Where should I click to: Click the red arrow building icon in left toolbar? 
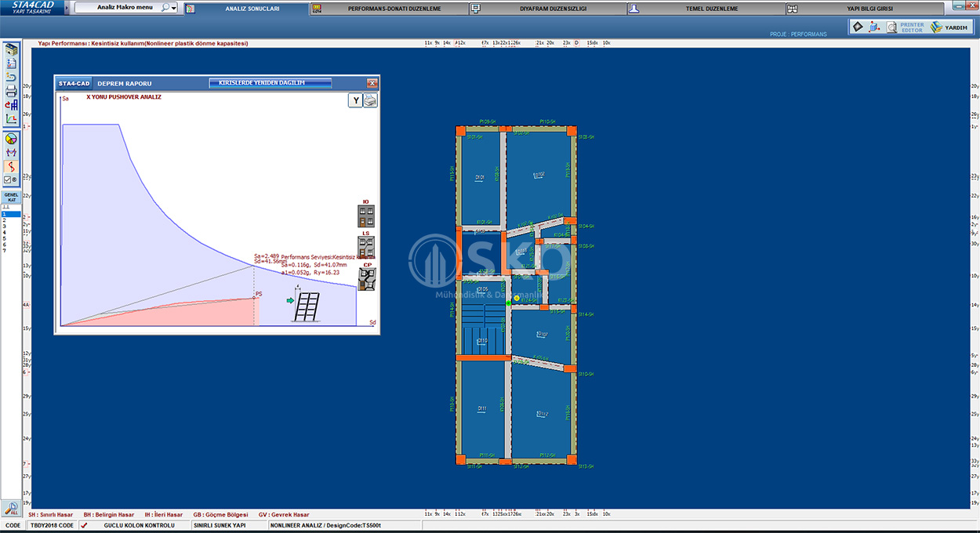(11, 104)
